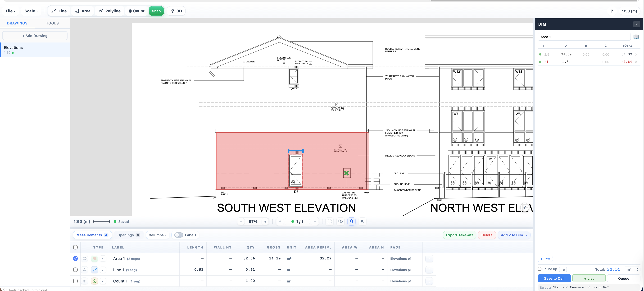This screenshot has width=644, height=291.
Task: Enable the Round up checkbox
Action: point(540,269)
